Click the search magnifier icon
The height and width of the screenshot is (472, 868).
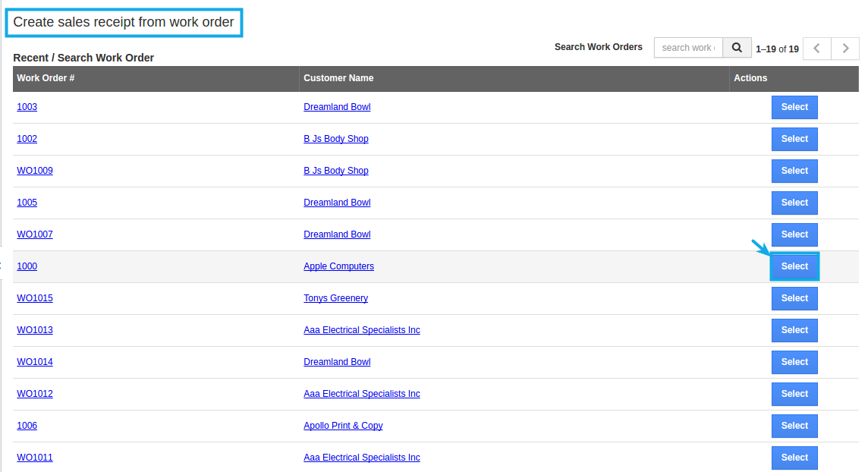pyautogui.click(x=736, y=47)
